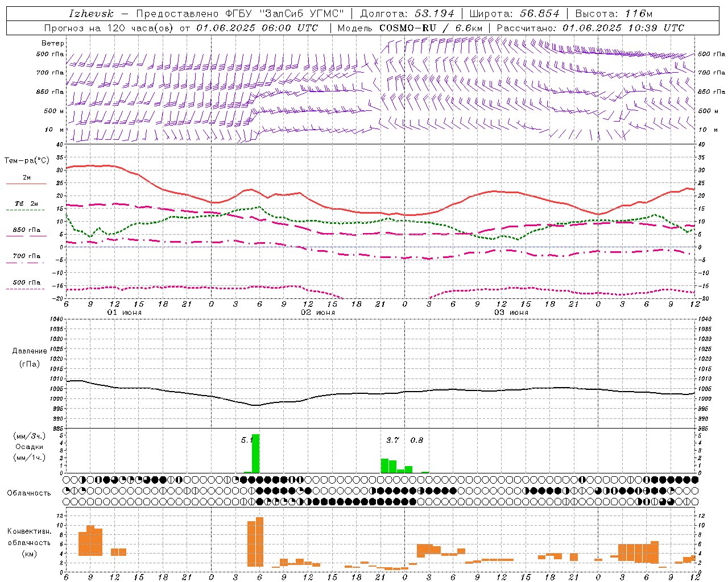Screen dimensions: 728x582
Task: Click green dashed line sample for Td 2м
Action: 25,210
